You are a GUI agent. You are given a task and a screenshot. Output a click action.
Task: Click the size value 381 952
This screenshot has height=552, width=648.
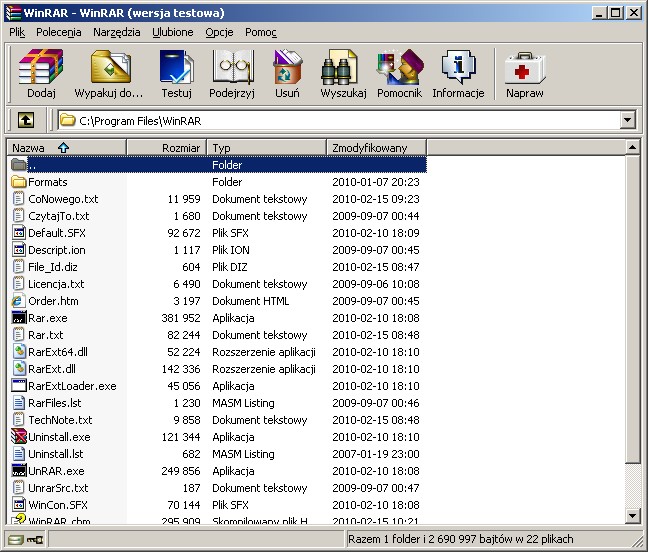coord(181,318)
